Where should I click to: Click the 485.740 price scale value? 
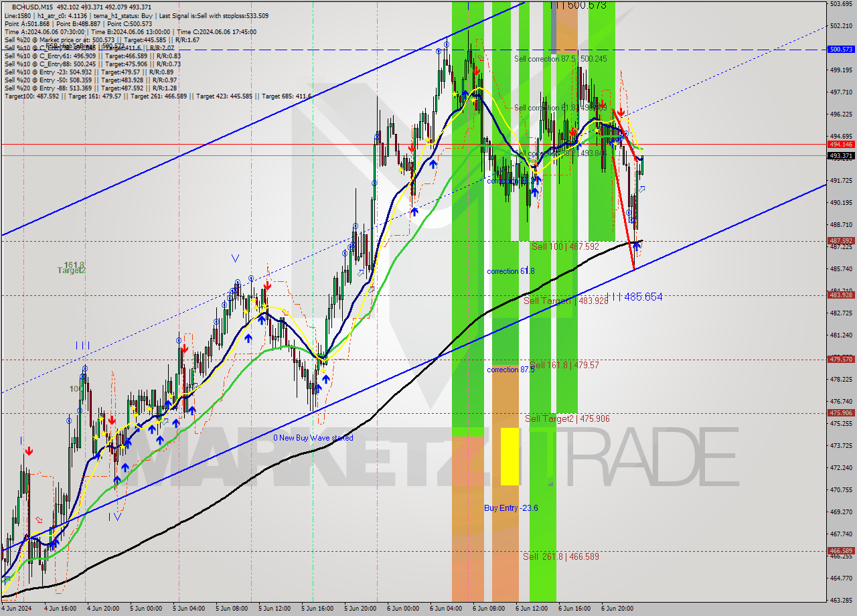(841, 268)
